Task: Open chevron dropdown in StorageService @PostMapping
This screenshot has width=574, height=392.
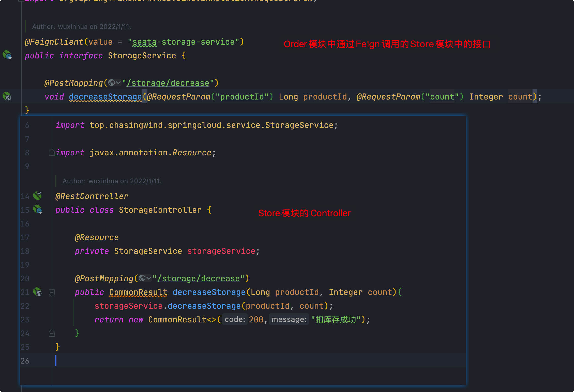Action: [118, 83]
